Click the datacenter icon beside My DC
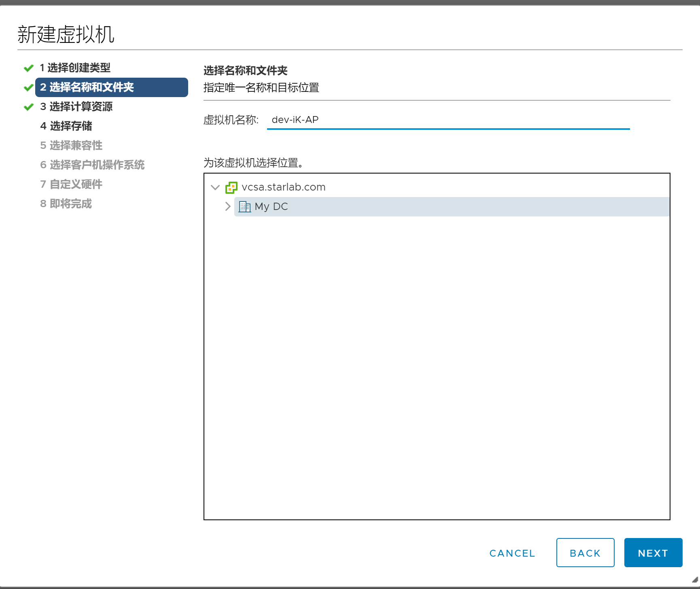Viewport: 700px width, 589px height. 245,207
